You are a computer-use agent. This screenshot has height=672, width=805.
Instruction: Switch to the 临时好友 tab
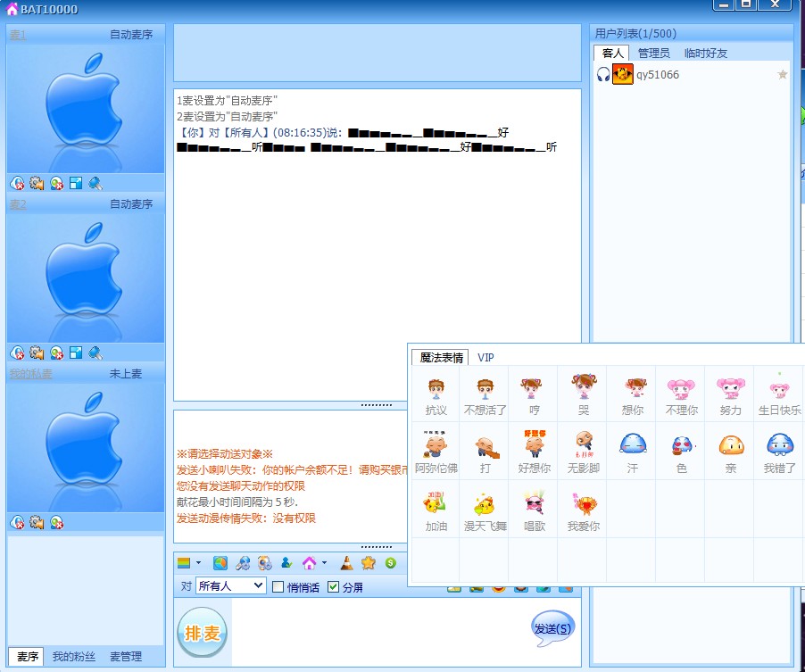[x=705, y=53]
